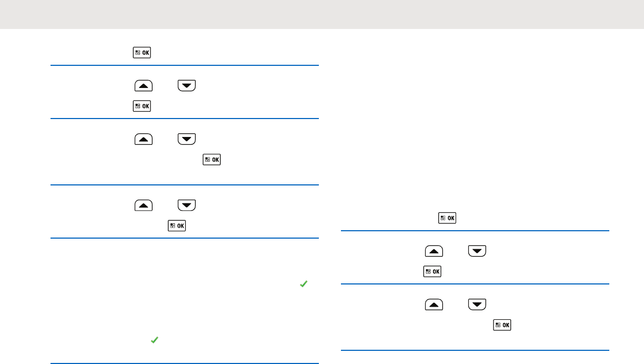Click the OK button in left column's fourth section
The height and width of the screenshot is (364, 644).
click(177, 225)
